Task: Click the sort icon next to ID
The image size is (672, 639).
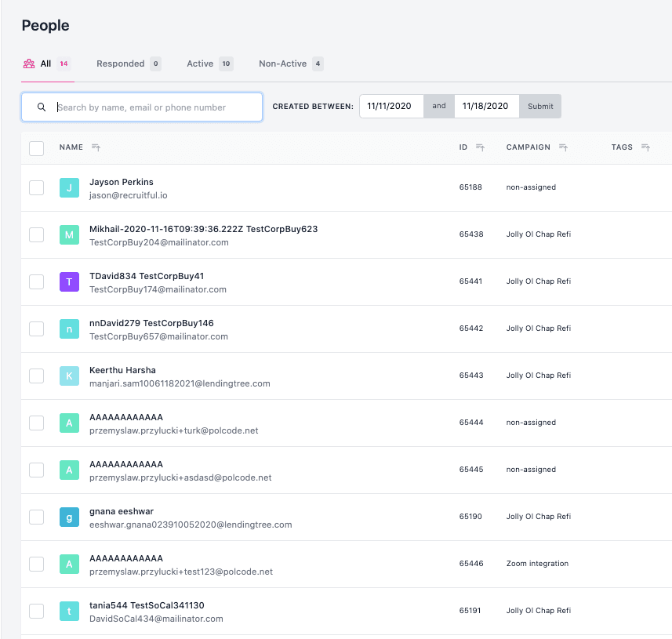Action: (480, 147)
